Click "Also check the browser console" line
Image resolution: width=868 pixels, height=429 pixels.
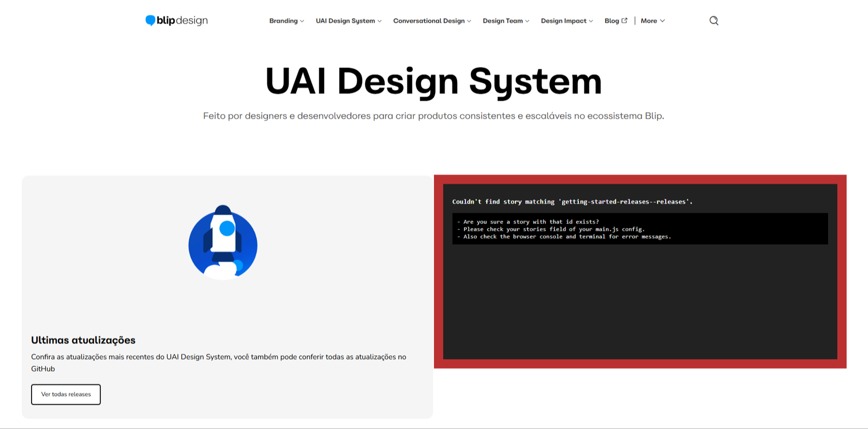point(564,236)
